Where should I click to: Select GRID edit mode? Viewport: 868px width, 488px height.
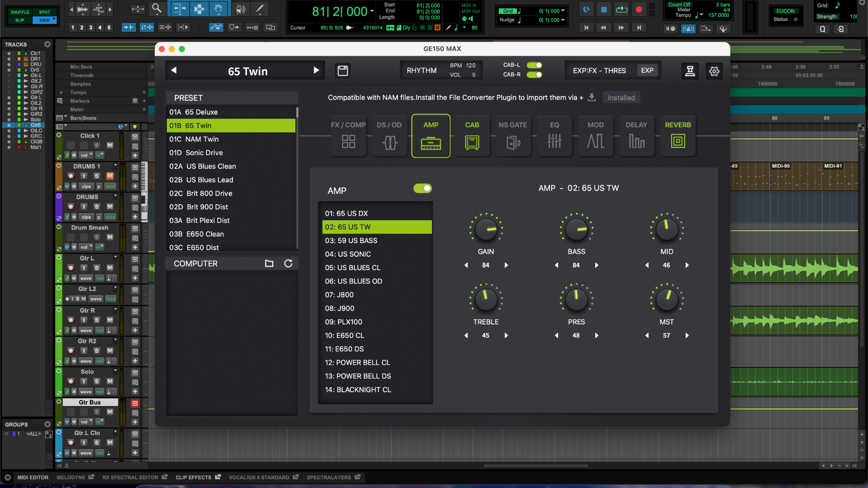45,20
